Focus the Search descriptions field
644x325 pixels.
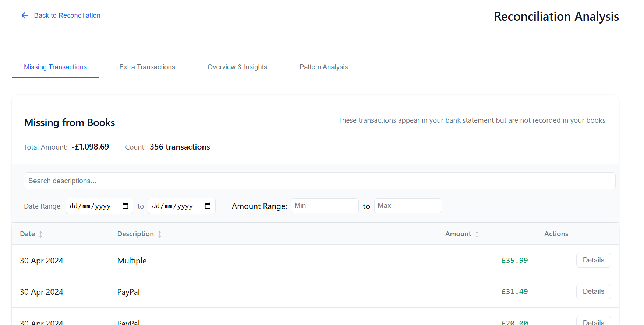click(319, 181)
